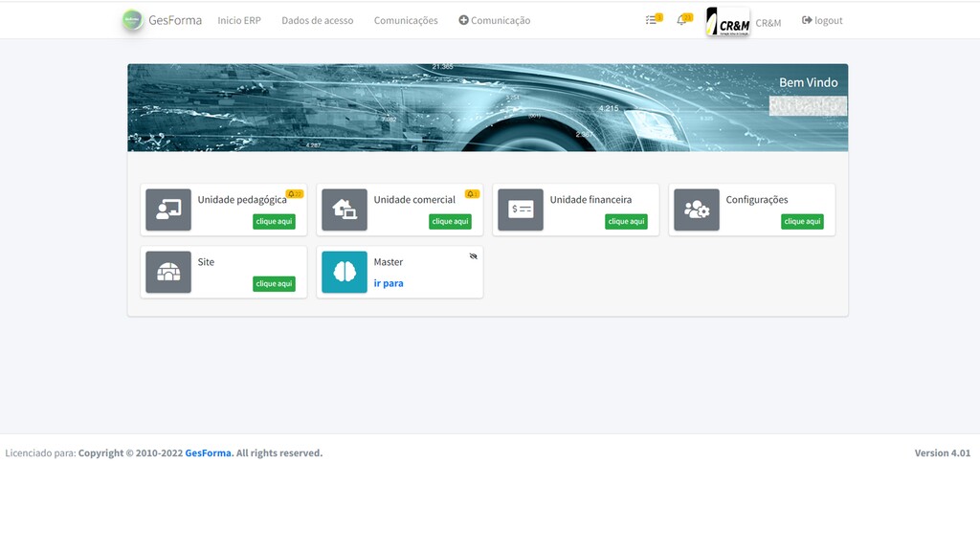980x551 pixels.
Task: Open the Dados de acesso menu
Action: (317, 20)
